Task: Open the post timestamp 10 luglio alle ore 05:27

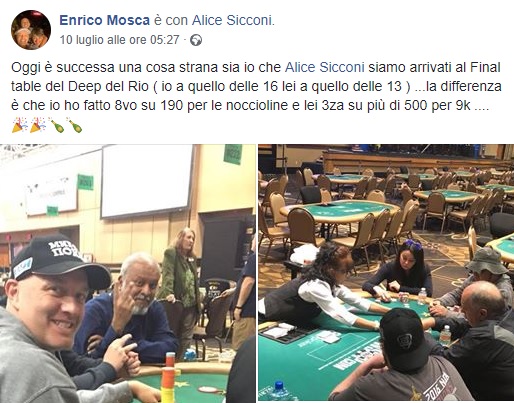Action: click(120, 40)
